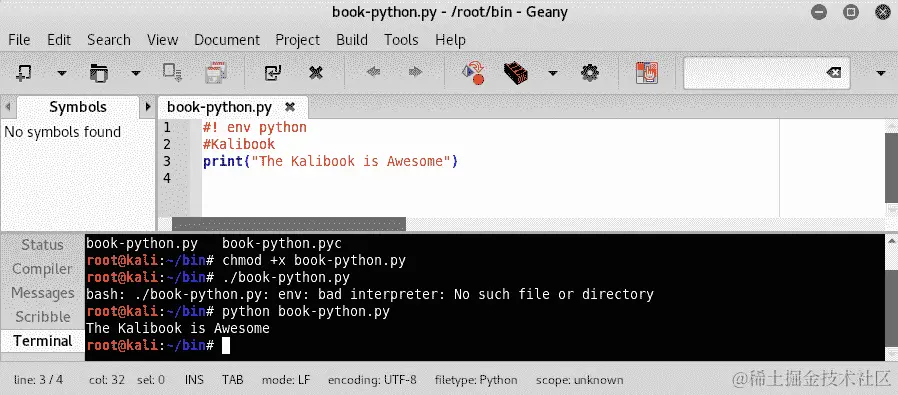Click the INS status bar indicator
Viewport: 898px width, 395px height.
coord(194,380)
